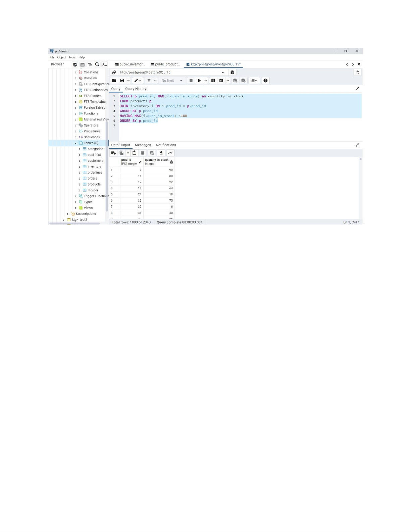Open the Object Explorer server icon in Browser
The image size is (411, 532).
(75, 64)
